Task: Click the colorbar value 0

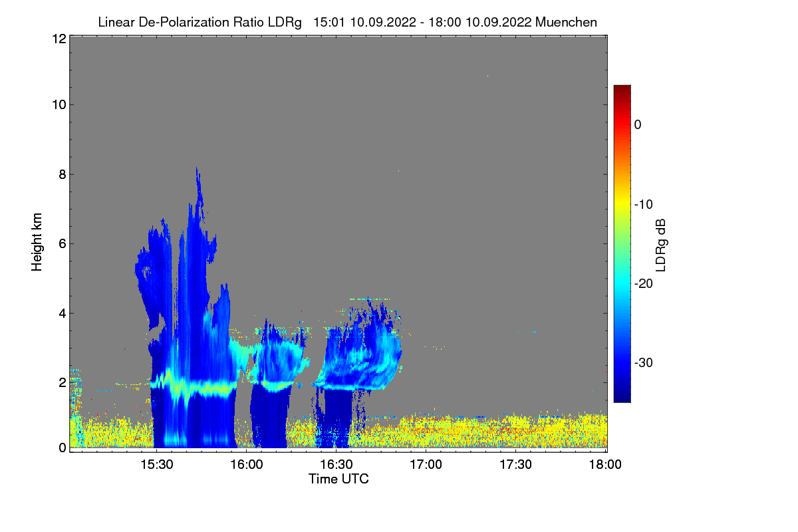Action: [638, 125]
